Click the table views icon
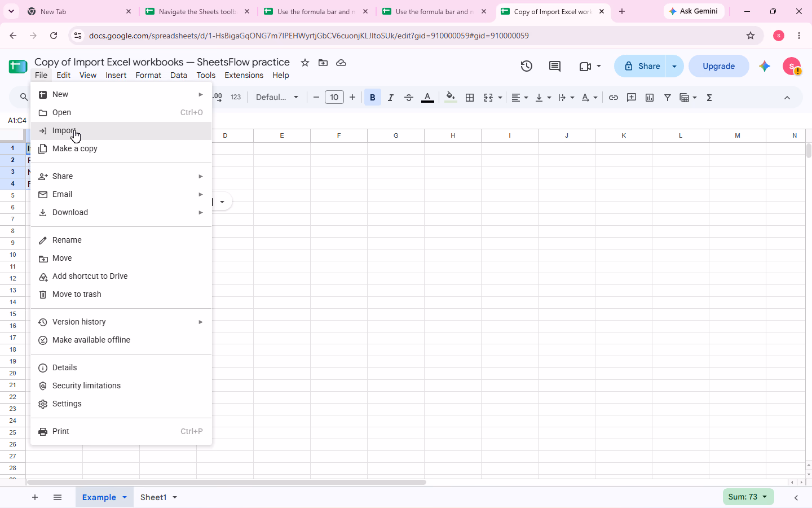Viewport: 812px width, 508px height. point(685,98)
